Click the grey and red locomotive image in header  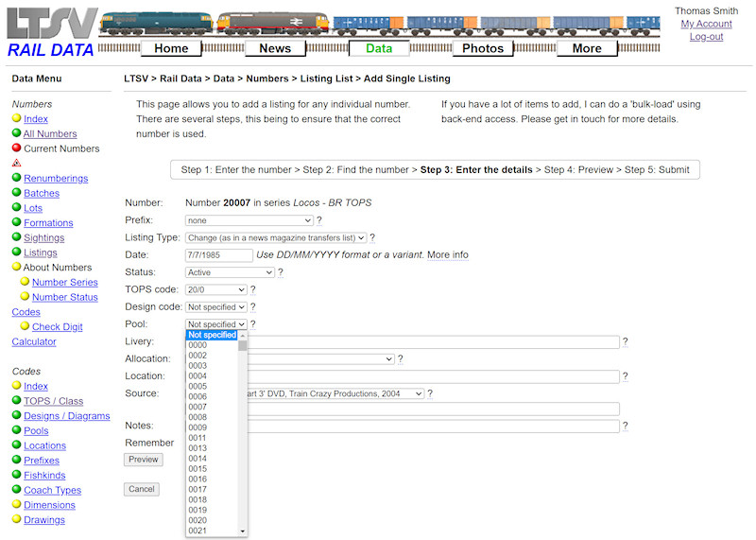273,25
